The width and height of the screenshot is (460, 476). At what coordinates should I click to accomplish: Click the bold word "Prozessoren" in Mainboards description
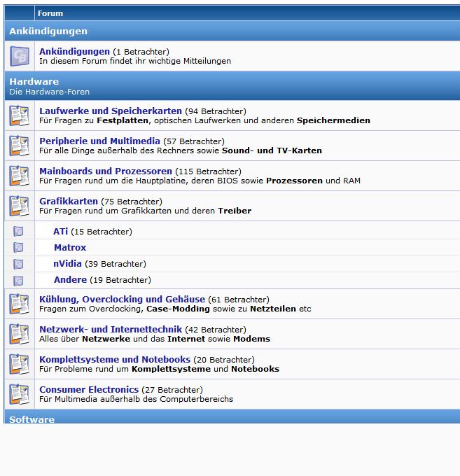point(294,181)
